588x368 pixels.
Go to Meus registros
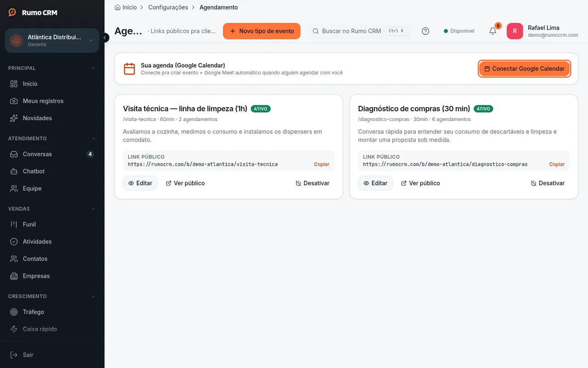point(52,101)
